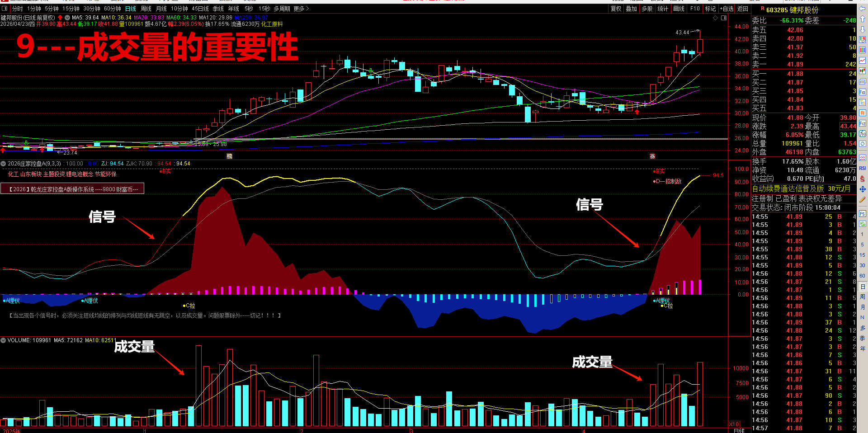Screen dimensions: 868x433
Task: Click the RSI indicator sidebar icon
Action: coord(863,168)
